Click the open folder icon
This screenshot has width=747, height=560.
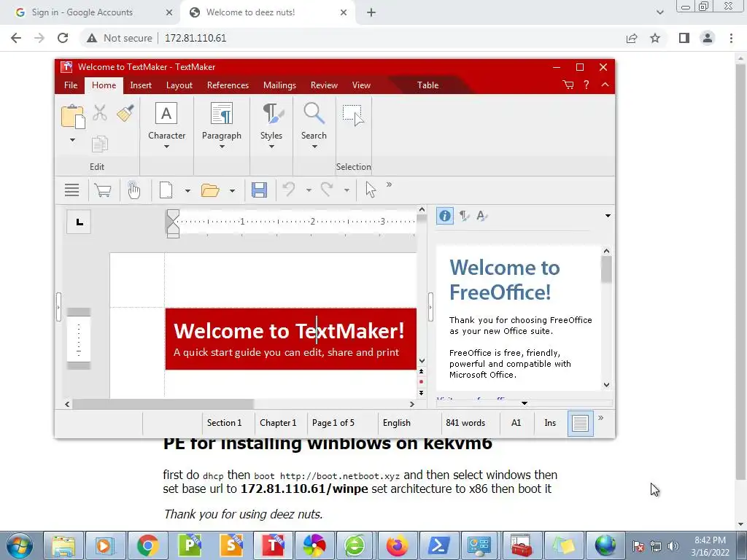(x=210, y=190)
